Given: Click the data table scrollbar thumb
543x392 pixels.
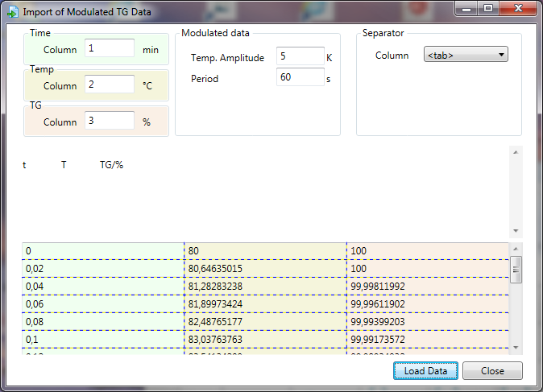Looking at the screenshot, I should pyautogui.click(x=516, y=270).
